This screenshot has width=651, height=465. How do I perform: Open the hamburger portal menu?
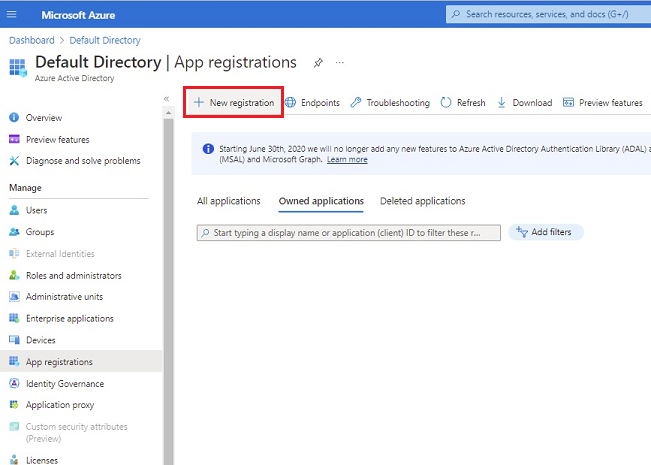click(12, 15)
